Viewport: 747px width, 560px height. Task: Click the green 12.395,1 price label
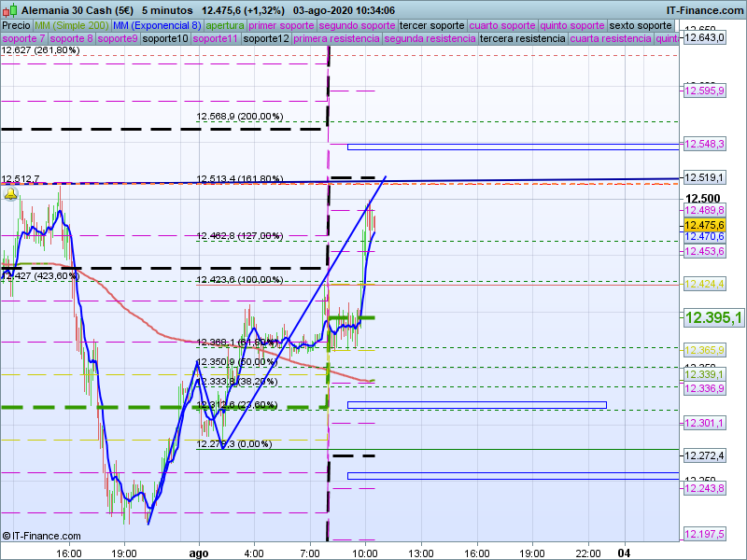(713, 318)
